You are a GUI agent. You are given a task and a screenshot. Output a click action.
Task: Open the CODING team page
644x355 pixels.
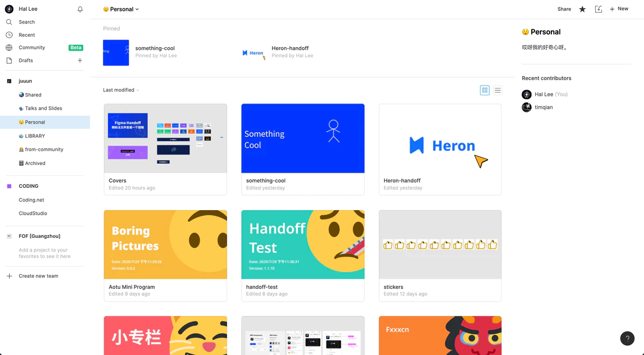tap(28, 186)
